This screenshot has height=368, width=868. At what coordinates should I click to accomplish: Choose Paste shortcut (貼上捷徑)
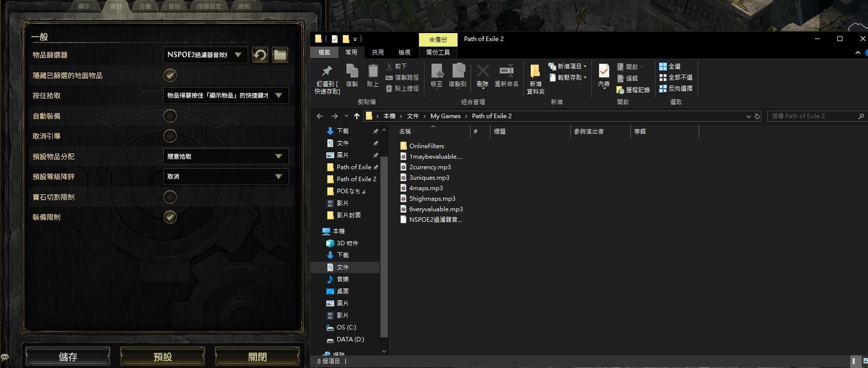click(402, 89)
